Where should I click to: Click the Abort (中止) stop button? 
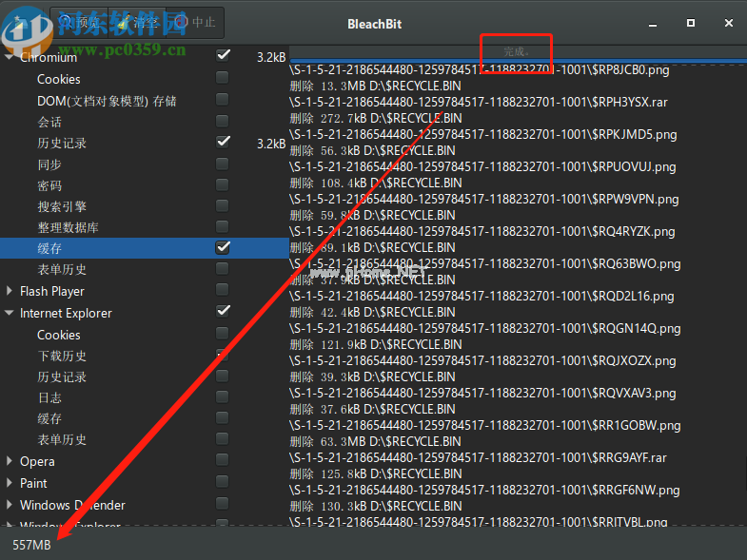(195, 21)
